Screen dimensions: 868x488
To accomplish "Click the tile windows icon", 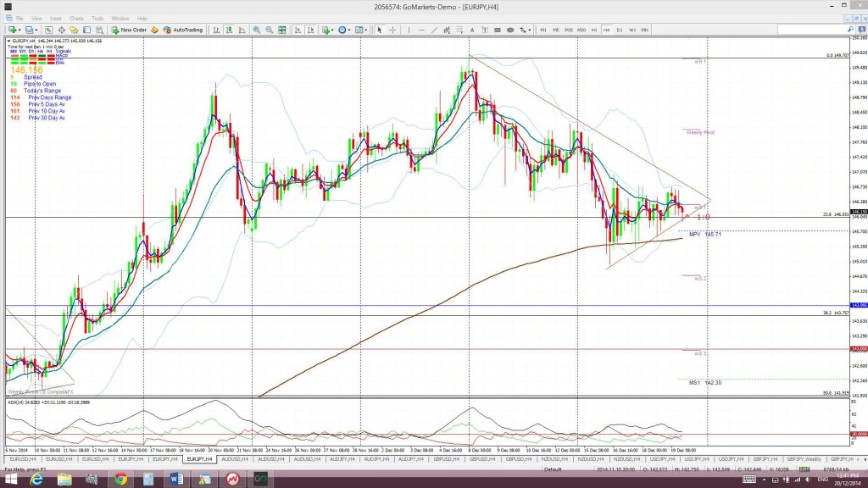I will point(281,30).
